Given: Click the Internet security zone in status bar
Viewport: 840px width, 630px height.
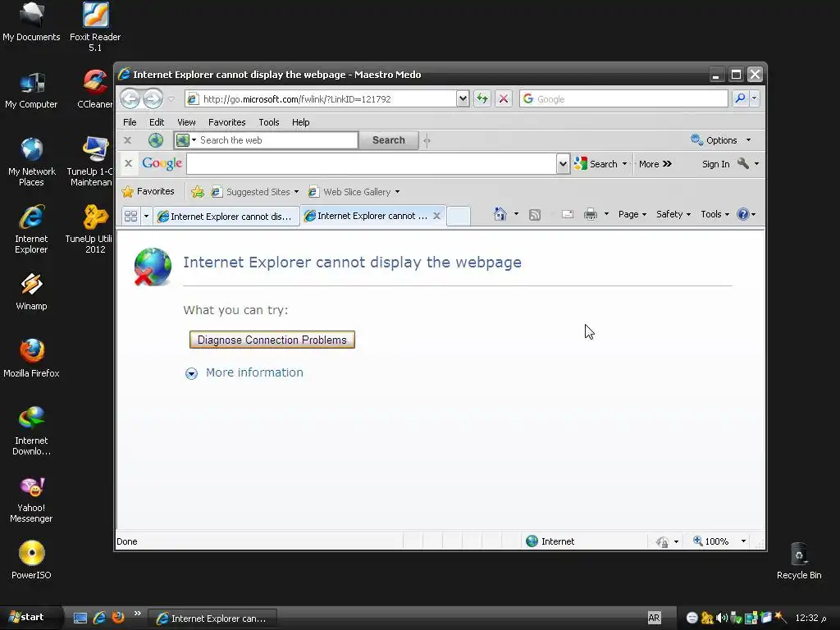Looking at the screenshot, I should tap(550, 541).
